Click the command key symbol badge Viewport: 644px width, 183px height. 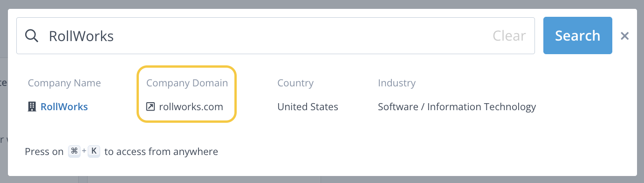point(74,151)
